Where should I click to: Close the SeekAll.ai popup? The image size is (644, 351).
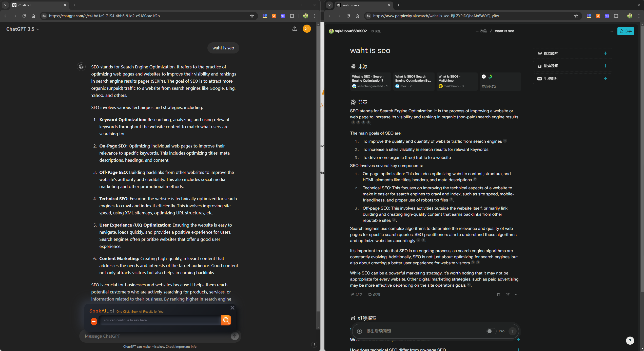point(232,308)
